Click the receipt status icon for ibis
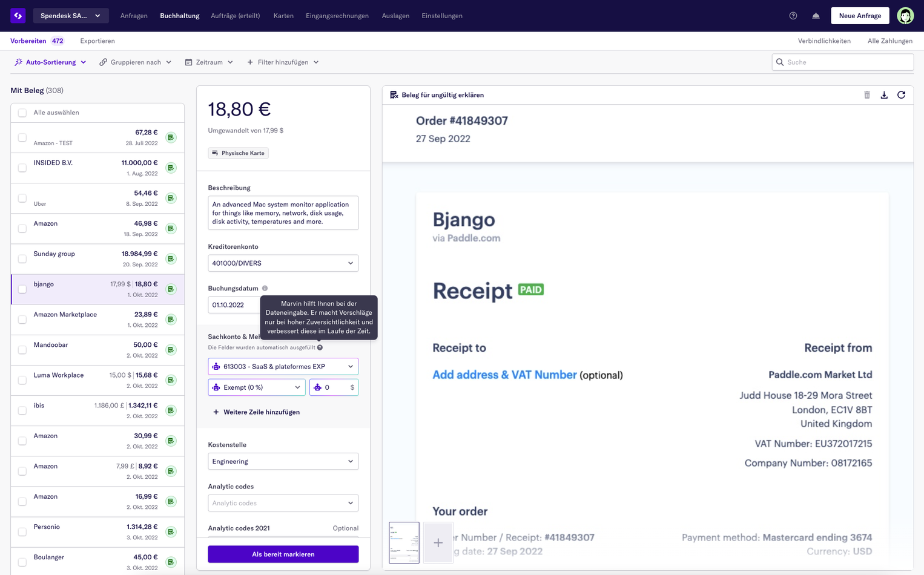This screenshot has width=924, height=575. click(x=171, y=410)
